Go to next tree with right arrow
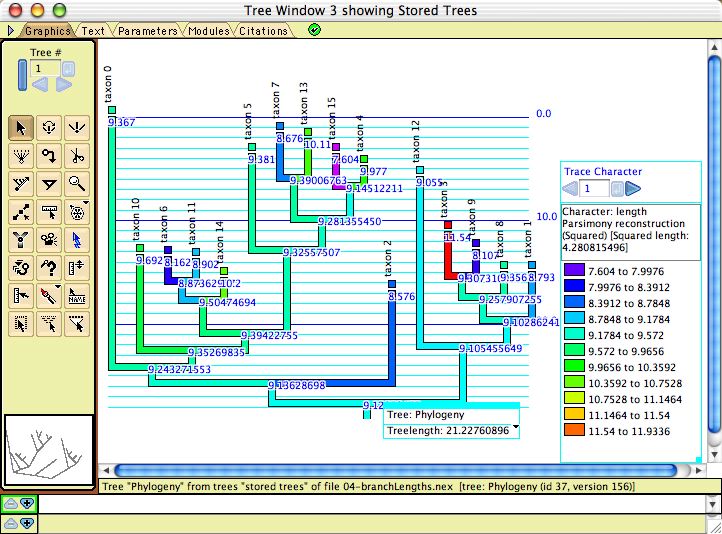Screen dimensions: 722x534 (64, 85)
